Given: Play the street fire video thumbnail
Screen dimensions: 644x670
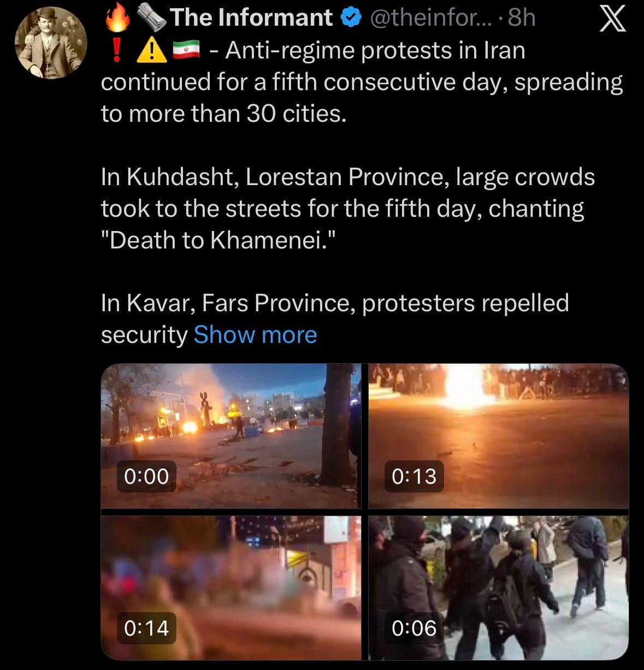Looking at the screenshot, I should pos(231,436).
